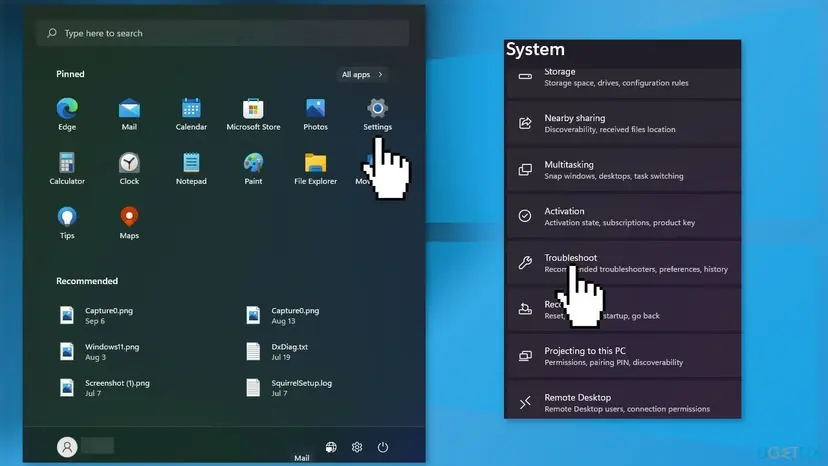Click the Activation checkmark icon
This screenshot has height=466, width=828.
(525, 216)
